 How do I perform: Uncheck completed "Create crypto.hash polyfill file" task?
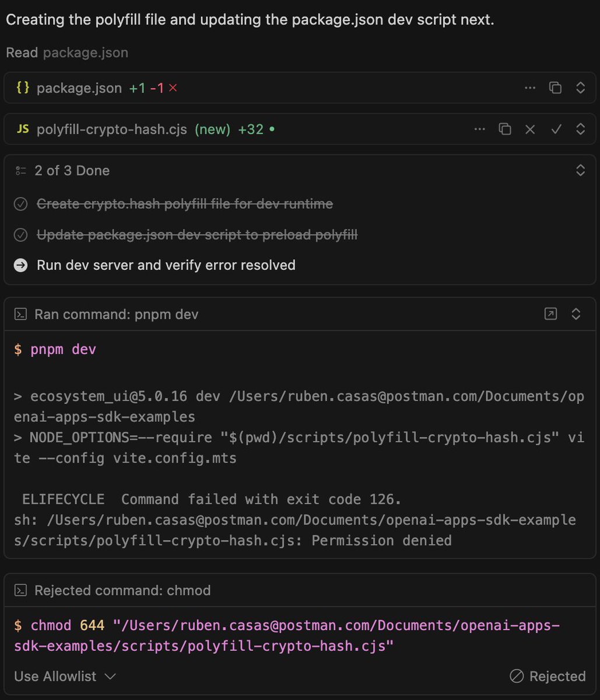pyautogui.click(x=21, y=204)
